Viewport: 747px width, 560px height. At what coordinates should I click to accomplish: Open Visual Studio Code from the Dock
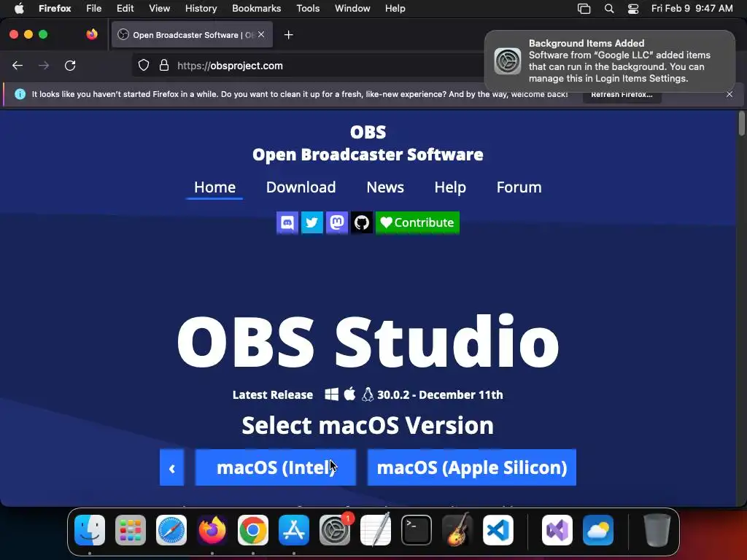tap(498, 530)
